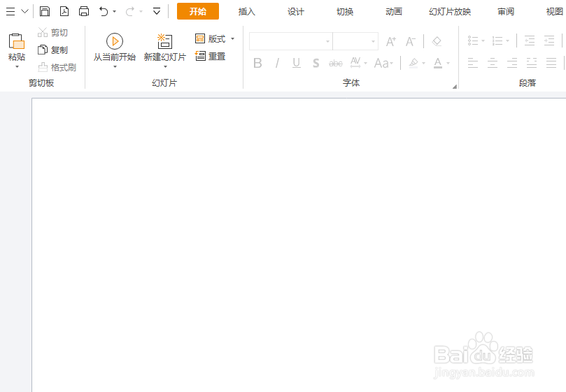The width and height of the screenshot is (566, 392).
Task: Click the 格式刷 format painter button
Action: pos(57,67)
